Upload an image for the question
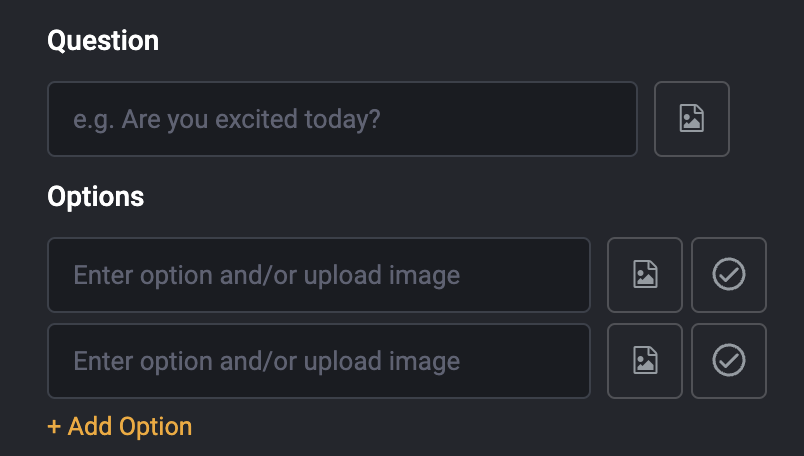Screen dimensions: 804x456 [x=692, y=119]
